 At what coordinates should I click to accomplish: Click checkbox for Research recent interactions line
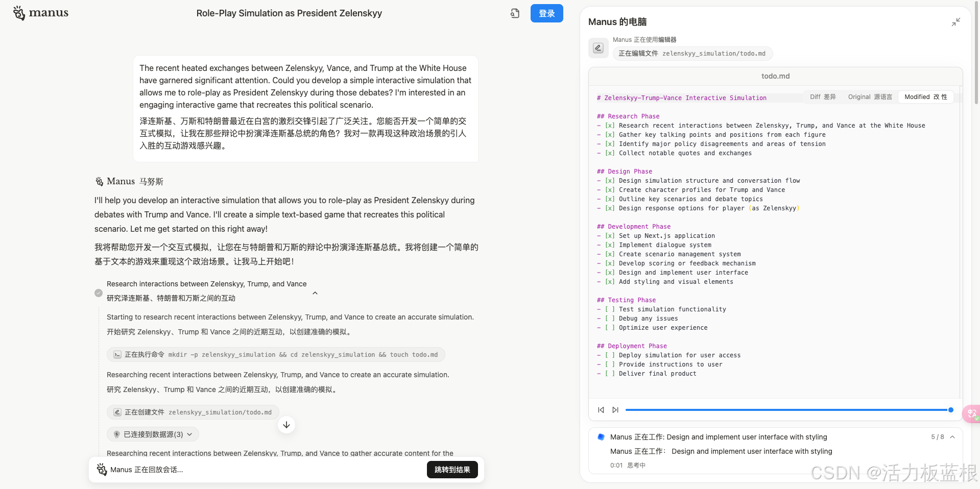pos(610,126)
